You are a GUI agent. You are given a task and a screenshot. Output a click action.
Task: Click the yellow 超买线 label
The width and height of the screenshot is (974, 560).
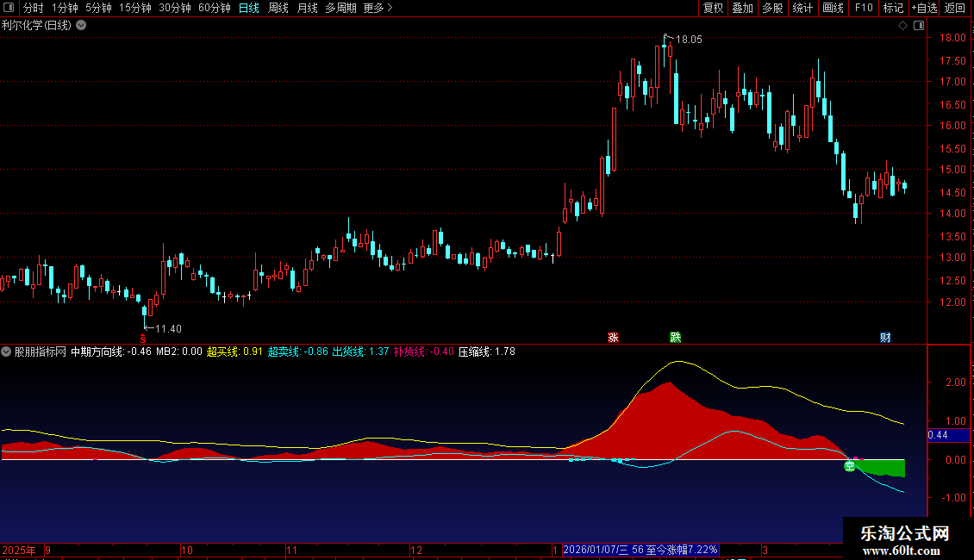point(234,352)
